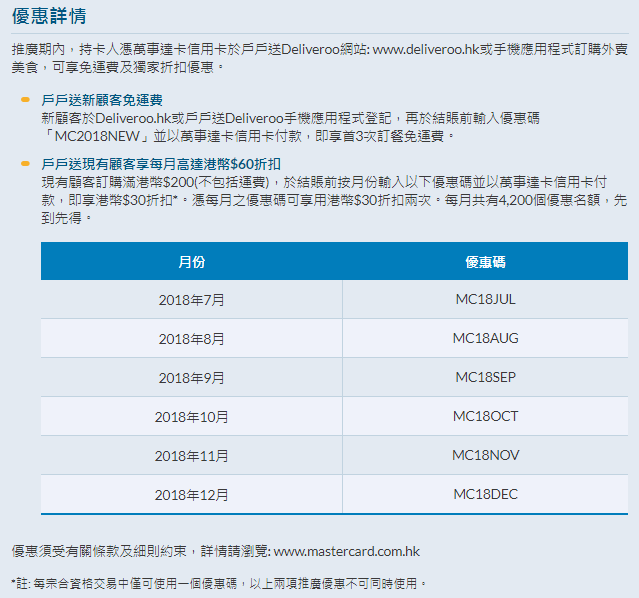
Task: Select the 2018年9月 cell
Action: (192, 378)
